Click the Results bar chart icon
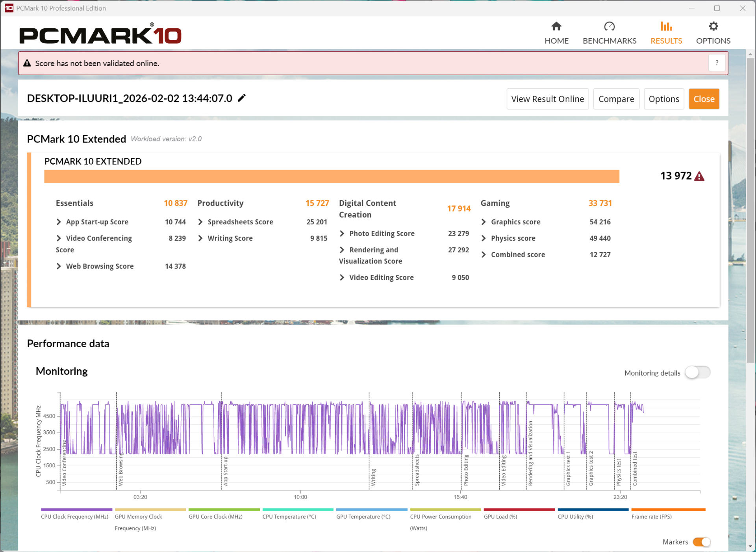 (666, 26)
